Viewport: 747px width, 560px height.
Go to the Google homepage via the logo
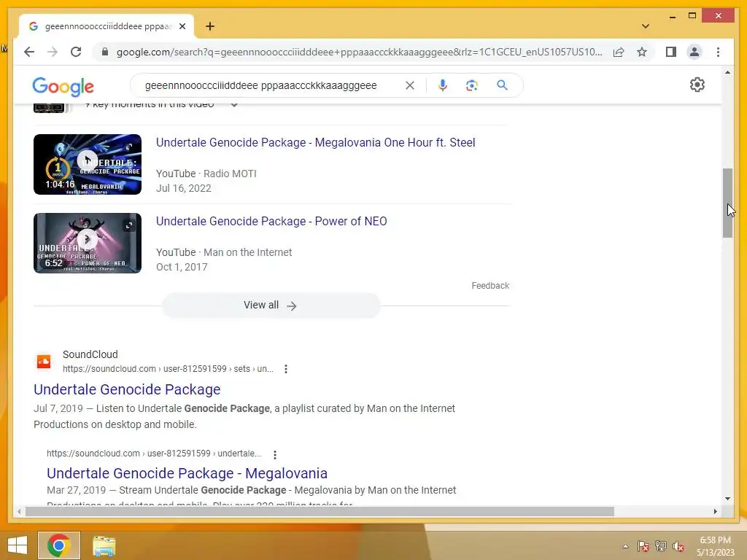click(63, 86)
